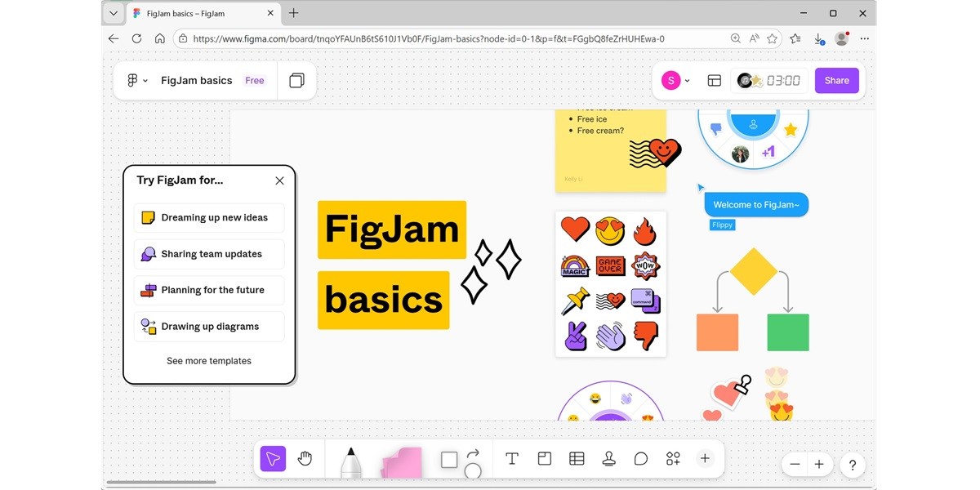The height and width of the screenshot is (490, 980).
Task: Toggle the templates panel icon
Action: pos(715,80)
